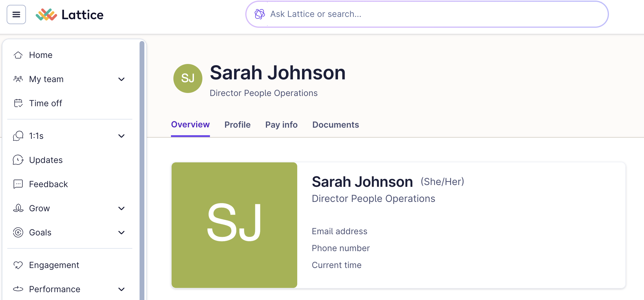Screen dimensions: 644x300
Task: Expand the Goals section
Action: (122, 232)
